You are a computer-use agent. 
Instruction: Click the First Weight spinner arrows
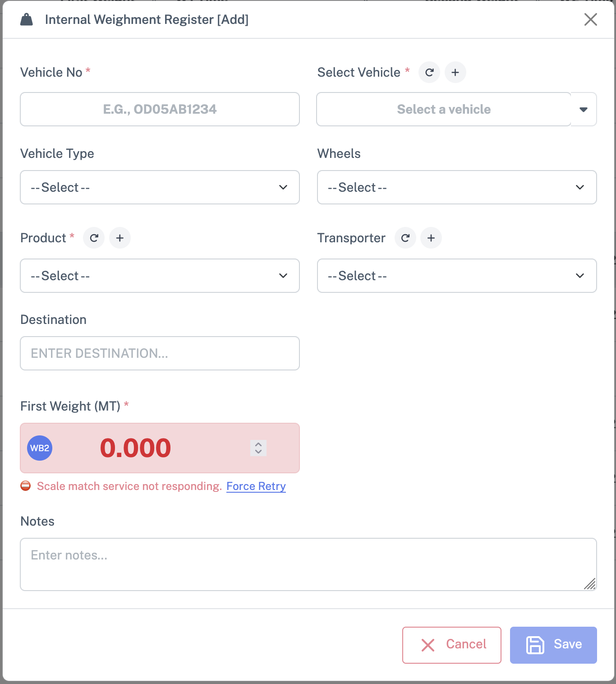click(x=258, y=448)
